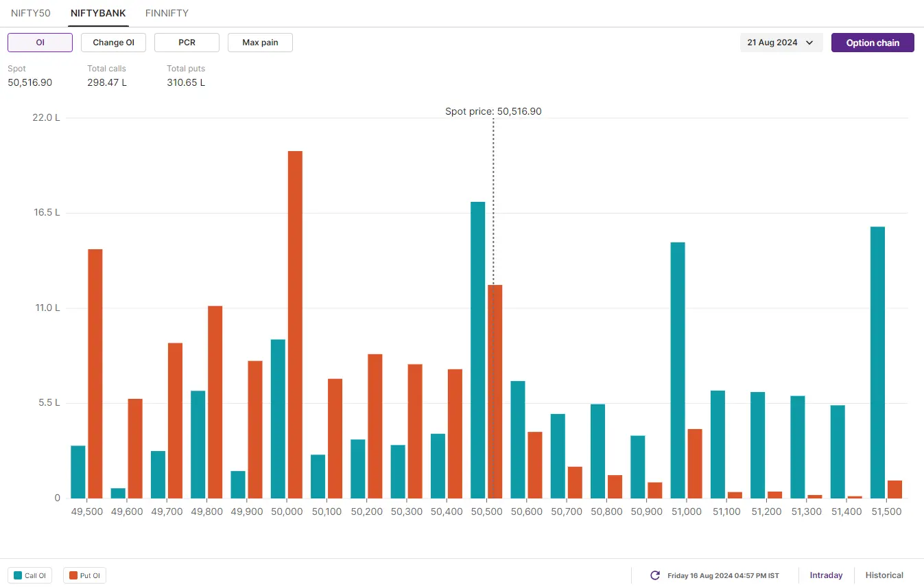Click the 50,000 strike put OI bar
The width and height of the screenshot is (924, 587).
point(295,325)
